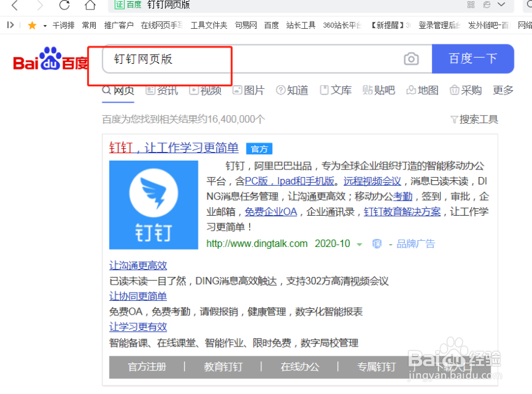The height and width of the screenshot is (394, 532).
Task: Click the DingTalk logo thumbnail in results
Action: [x=153, y=205]
